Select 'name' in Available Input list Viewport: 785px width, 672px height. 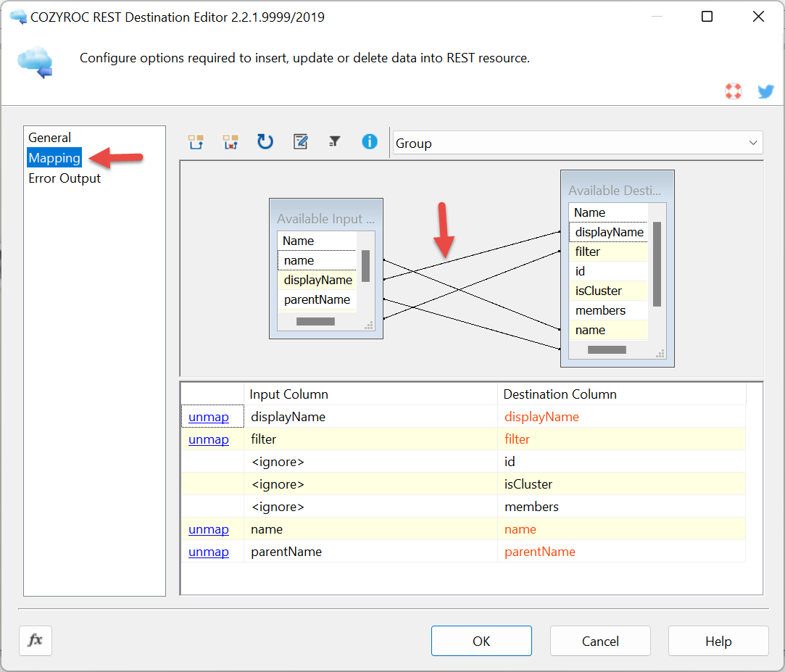pyautogui.click(x=317, y=260)
